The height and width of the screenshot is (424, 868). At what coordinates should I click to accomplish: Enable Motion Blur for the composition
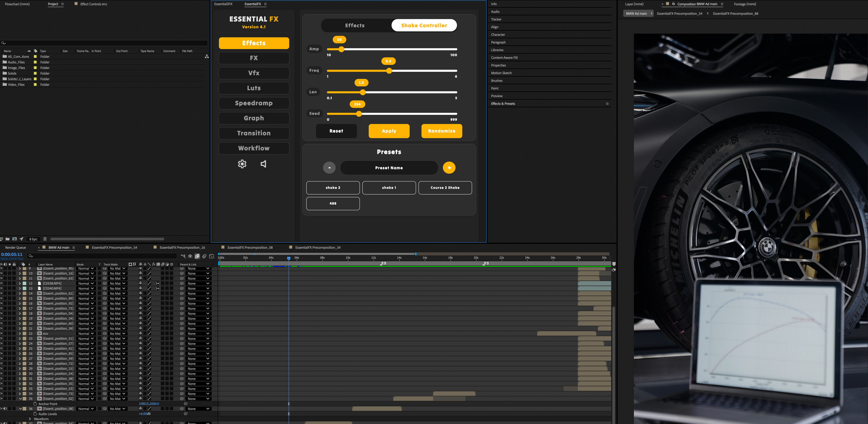(x=205, y=256)
